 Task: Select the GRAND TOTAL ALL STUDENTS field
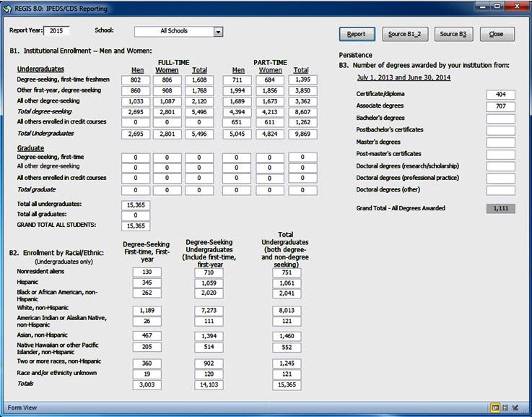136,226
